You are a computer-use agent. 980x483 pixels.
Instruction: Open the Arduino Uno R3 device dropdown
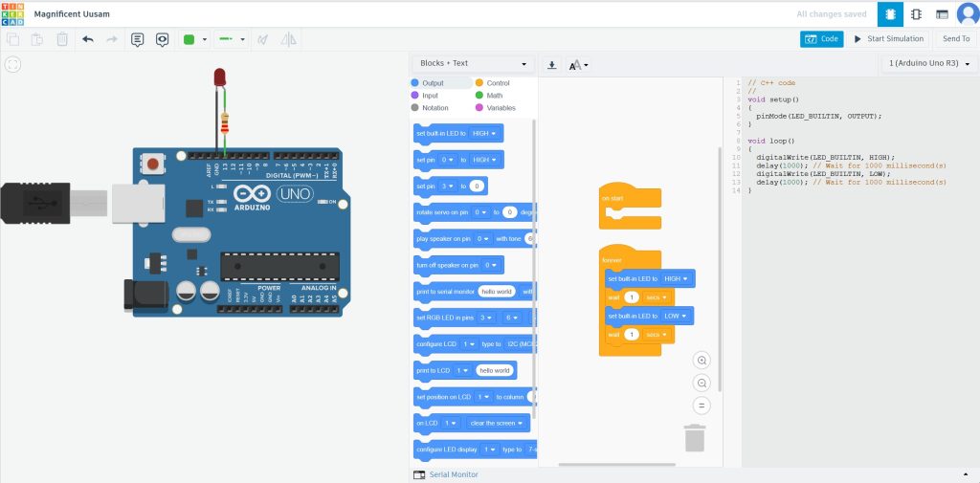929,64
